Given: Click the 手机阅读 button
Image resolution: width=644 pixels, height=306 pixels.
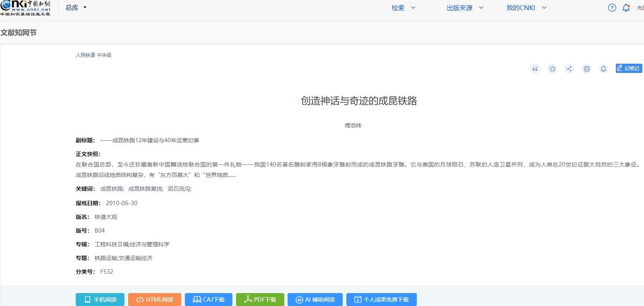Looking at the screenshot, I should 100,300.
